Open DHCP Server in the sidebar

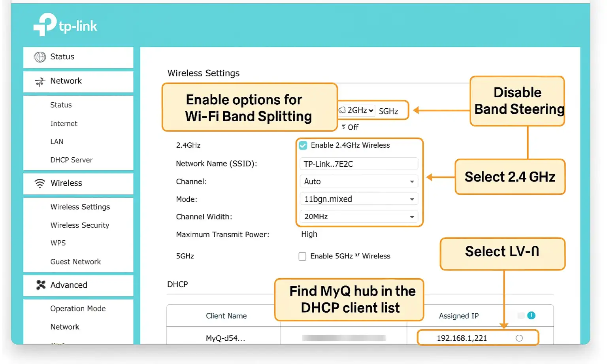click(x=72, y=160)
